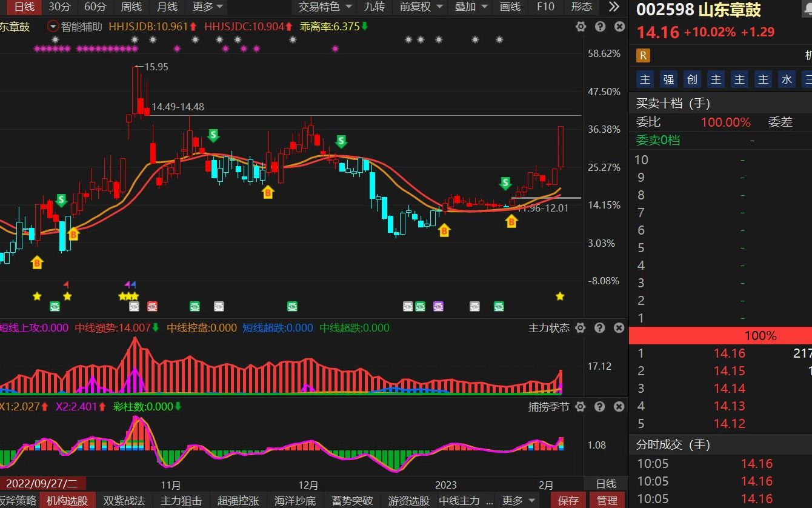The width and height of the screenshot is (812, 508).
Task: Close the 智能辅助 indicator with X icon
Action: [x=619, y=27]
